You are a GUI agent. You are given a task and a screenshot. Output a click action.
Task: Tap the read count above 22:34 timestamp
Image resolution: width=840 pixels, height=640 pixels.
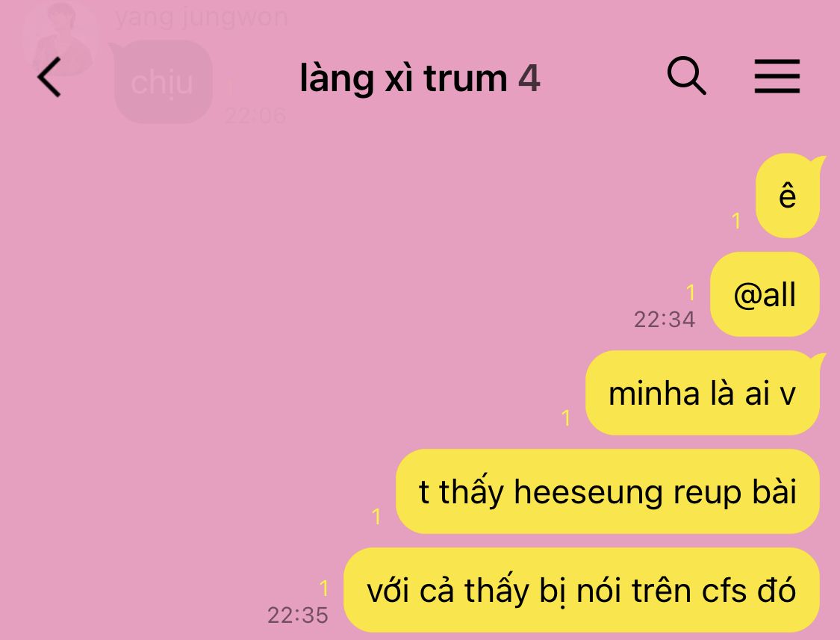point(691,293)
